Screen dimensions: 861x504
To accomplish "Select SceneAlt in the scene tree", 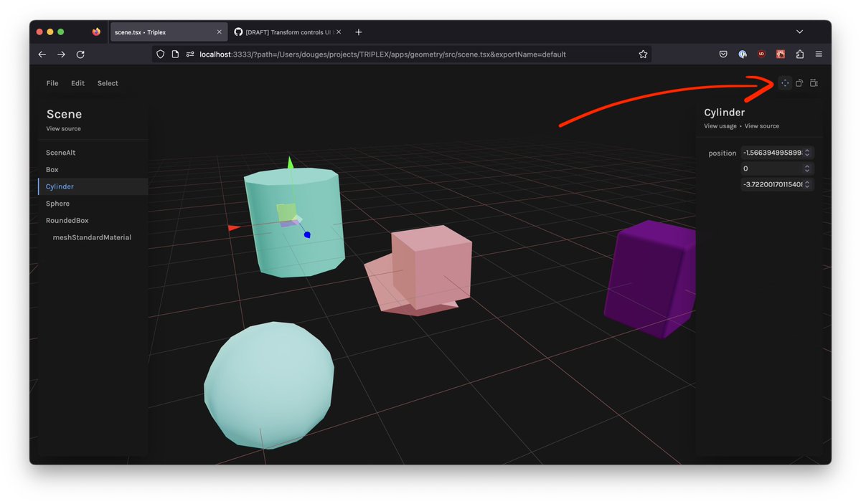I will coord(93,153).
